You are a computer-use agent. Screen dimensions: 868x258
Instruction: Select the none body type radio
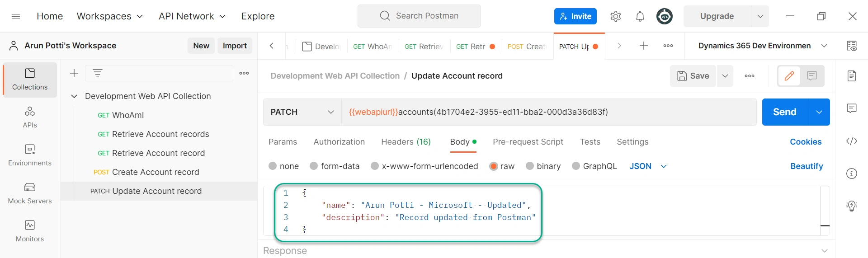click(x=273, y=166)
